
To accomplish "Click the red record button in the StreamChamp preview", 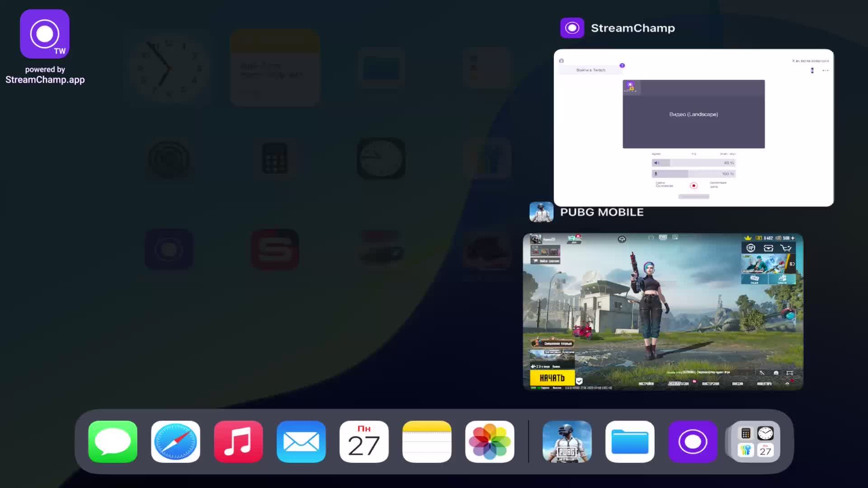I will (693, 186).
